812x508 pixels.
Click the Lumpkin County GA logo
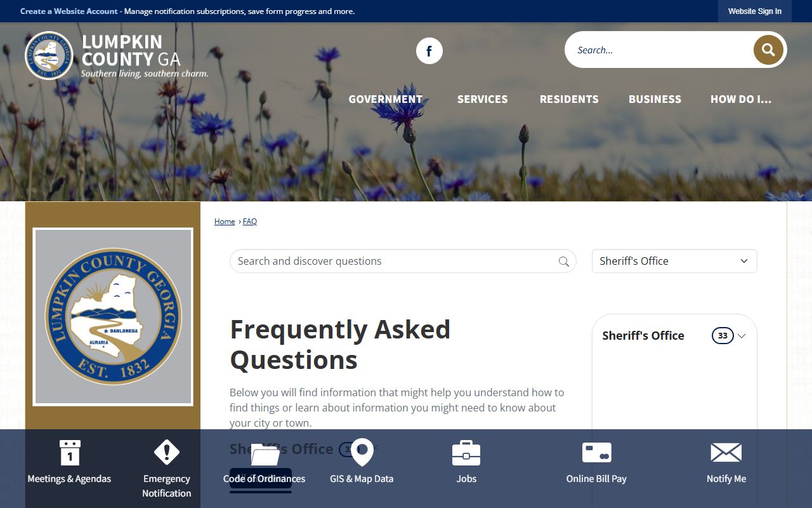coord(117,56)
